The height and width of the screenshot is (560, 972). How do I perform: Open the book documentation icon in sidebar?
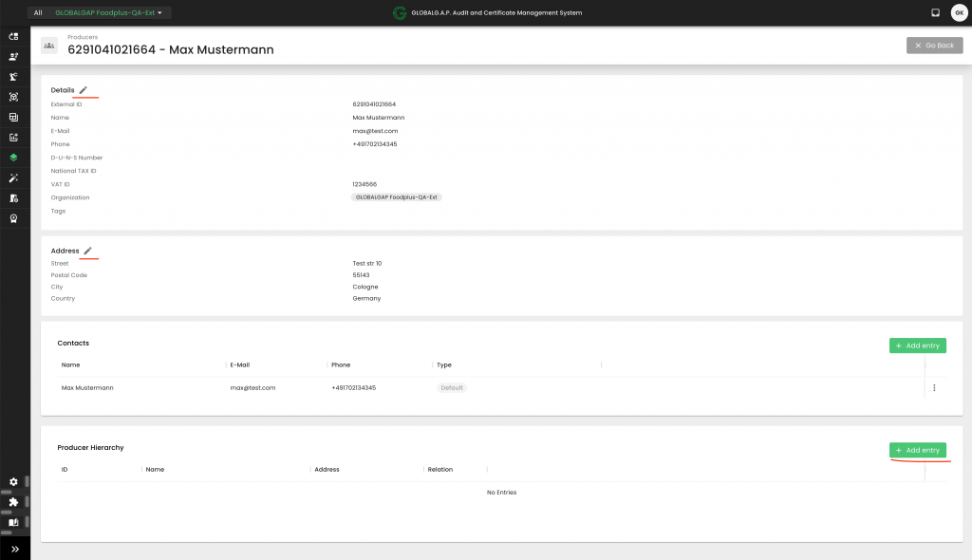pos(13,522)
